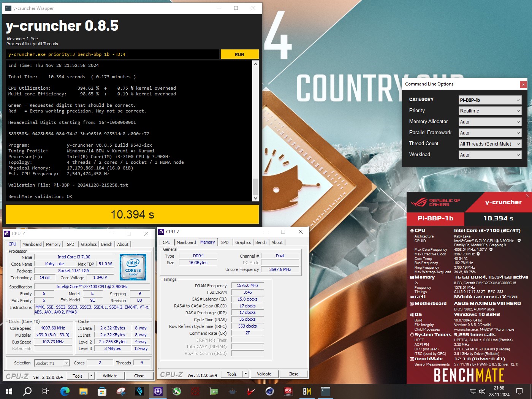Click Close button in the CPU-Z Memory window

(x=293, y=374)
